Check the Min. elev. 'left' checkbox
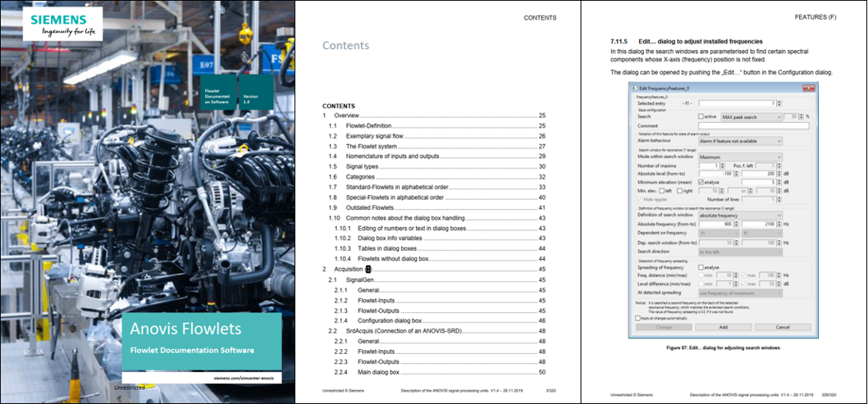The height and width of the screenshot is (404, 868). tap(661, 191)
